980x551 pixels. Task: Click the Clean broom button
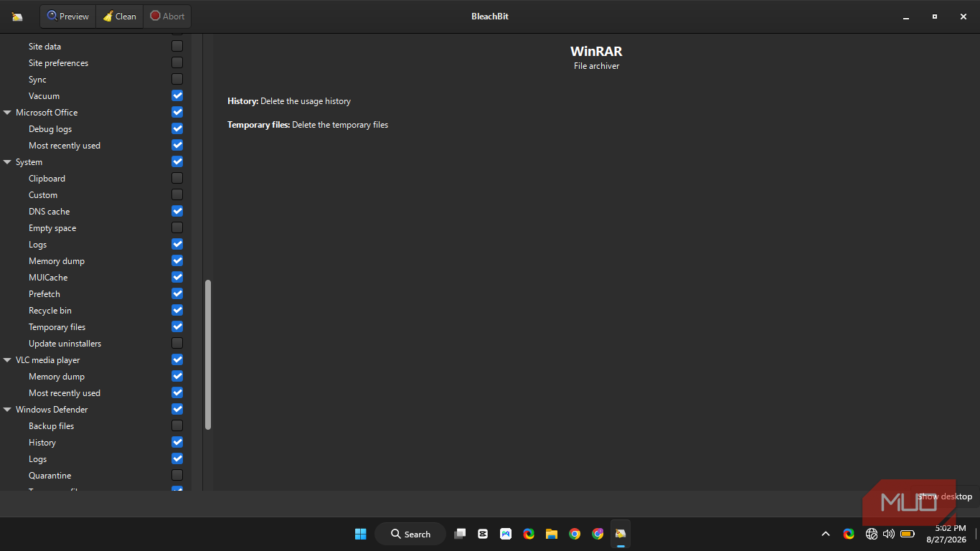119,17
